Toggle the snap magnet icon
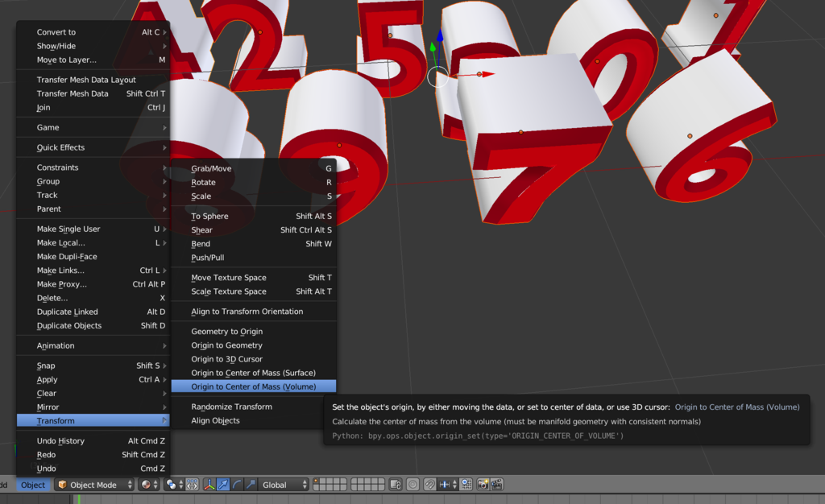This screenshot has height=504, width=825. (430, 485)
